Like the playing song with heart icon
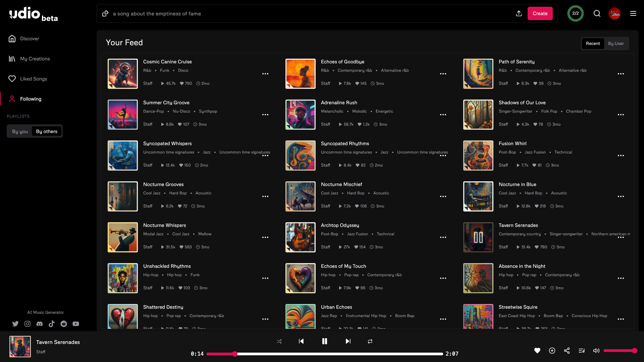 [537, 351]
